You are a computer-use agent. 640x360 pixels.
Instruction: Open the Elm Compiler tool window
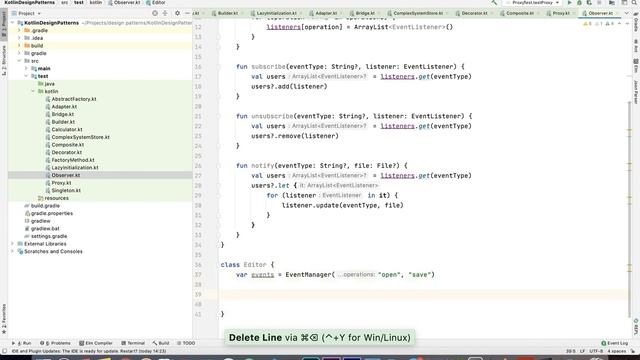point(96,343)
